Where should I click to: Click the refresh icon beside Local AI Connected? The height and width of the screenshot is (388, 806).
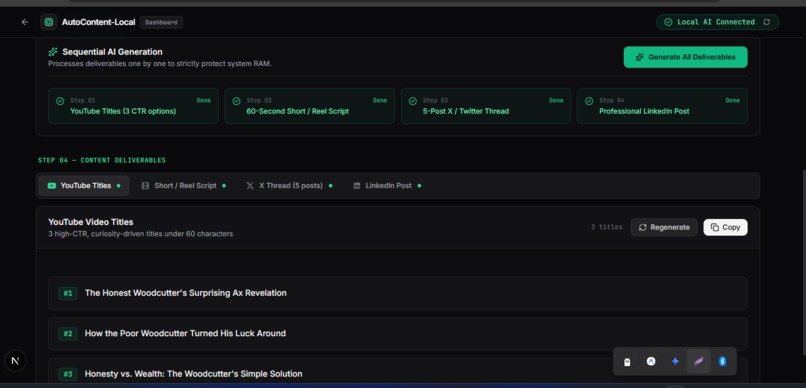[x=766, y=22]
